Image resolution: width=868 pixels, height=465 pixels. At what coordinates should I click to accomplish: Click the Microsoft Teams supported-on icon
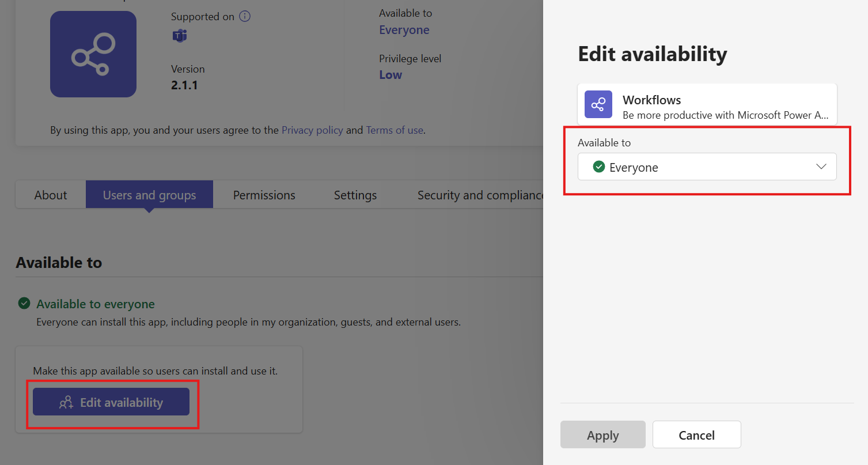point(179,35)
